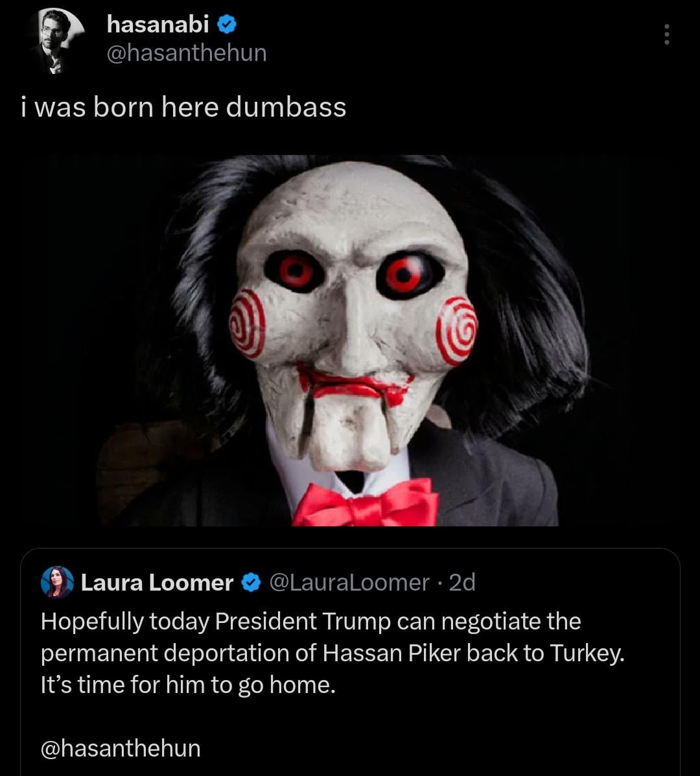
Task: Click the @hasanthehun mention in quoted tweet
Action: click(121, 748)
